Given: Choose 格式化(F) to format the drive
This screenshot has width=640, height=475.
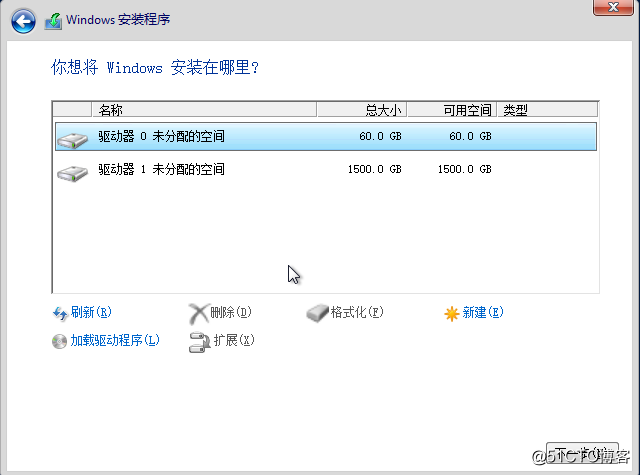Looking at the screenshot, I should point(357,312).
